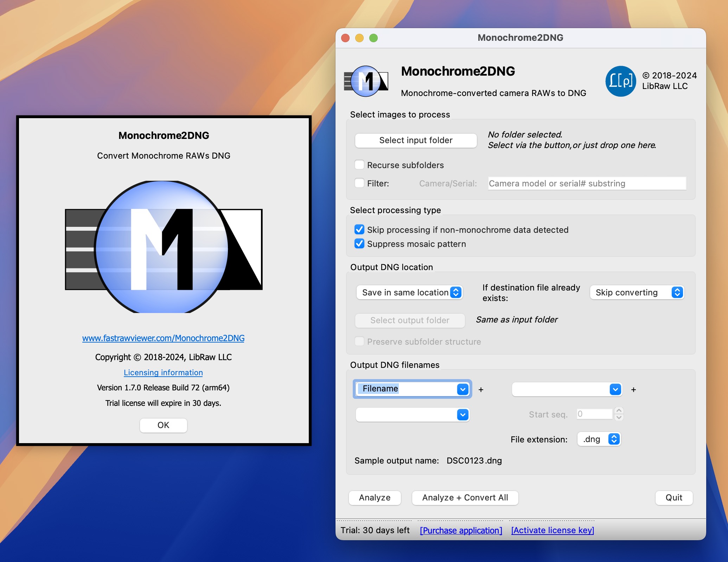Enable Recurse subfolders checkbox
This screenshot has height=562, width=728.
click(359, 165)
